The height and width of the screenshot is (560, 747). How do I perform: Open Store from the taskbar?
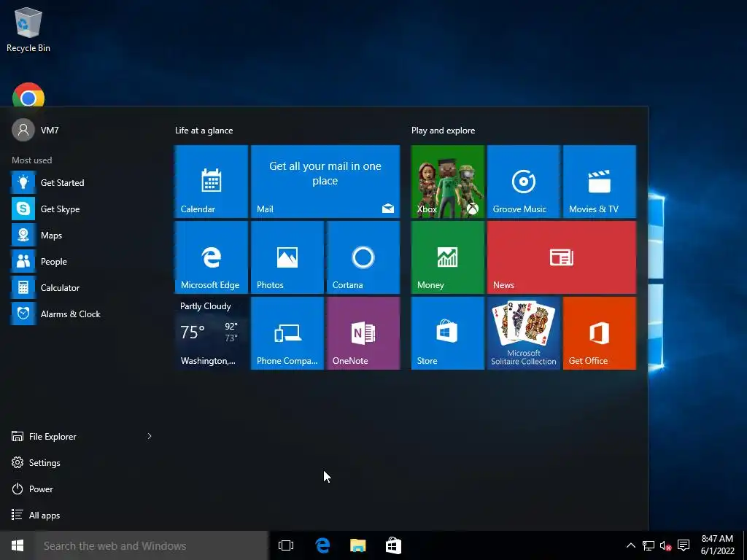pos(393,545)
